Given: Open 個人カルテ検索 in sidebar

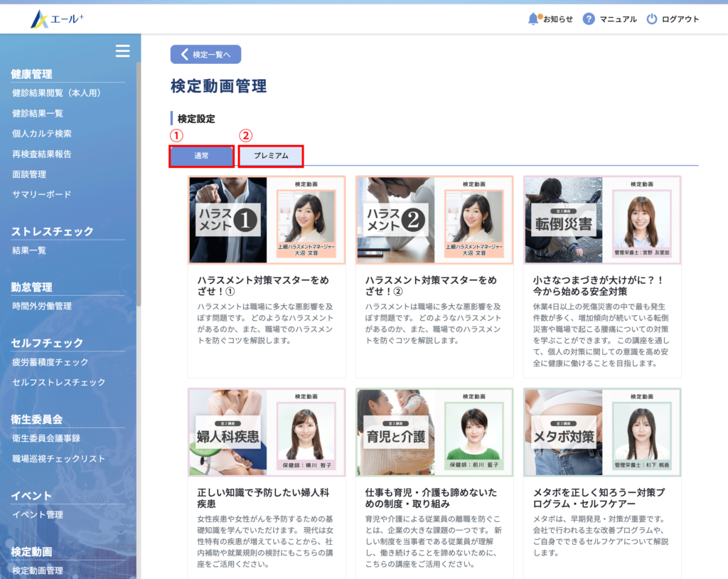Looking at the screenshot, I should tap(42, 134).
